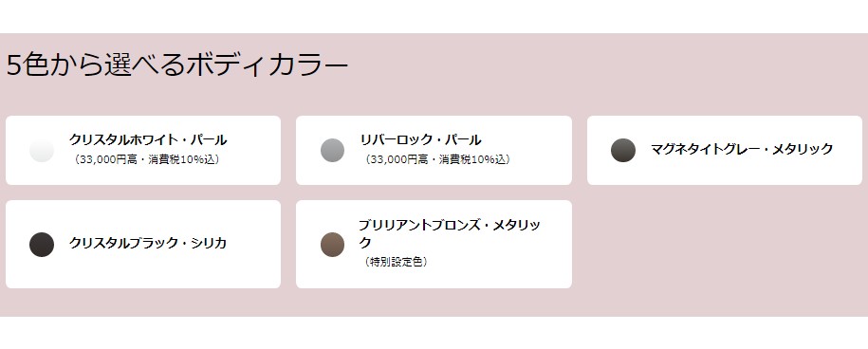The width and height of the screenshot is (868, 349).
Task: Open the Magnetite Gray Metallic color card
Action: tap(725, 151)
